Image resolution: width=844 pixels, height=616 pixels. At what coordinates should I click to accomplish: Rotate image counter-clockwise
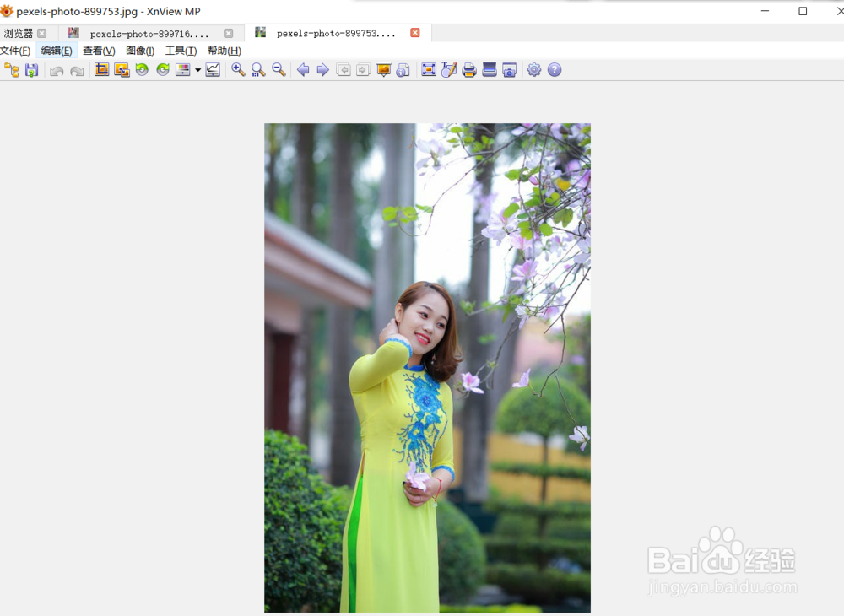point(142,70)
